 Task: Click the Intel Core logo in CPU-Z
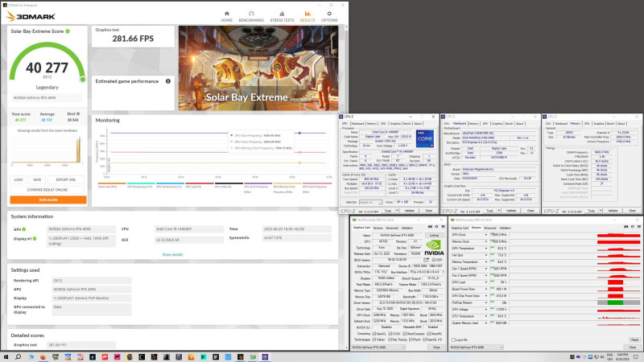[x=425, y=138]
